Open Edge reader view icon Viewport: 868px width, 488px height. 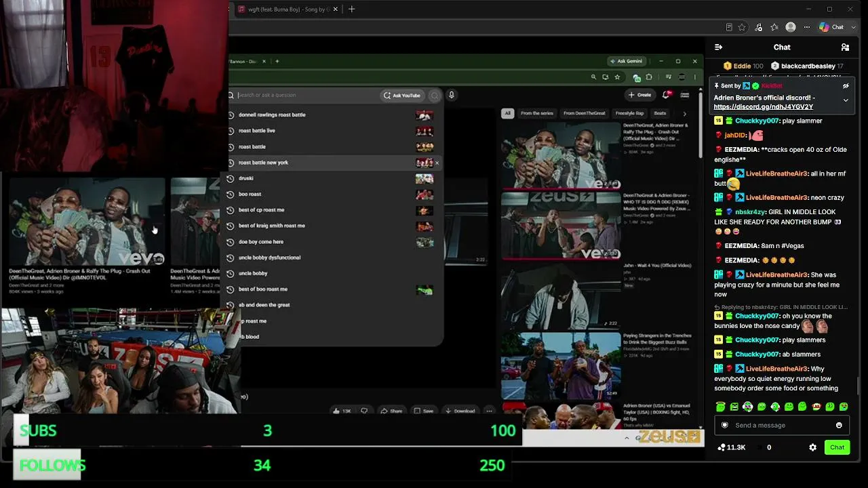tap(729, 27)
